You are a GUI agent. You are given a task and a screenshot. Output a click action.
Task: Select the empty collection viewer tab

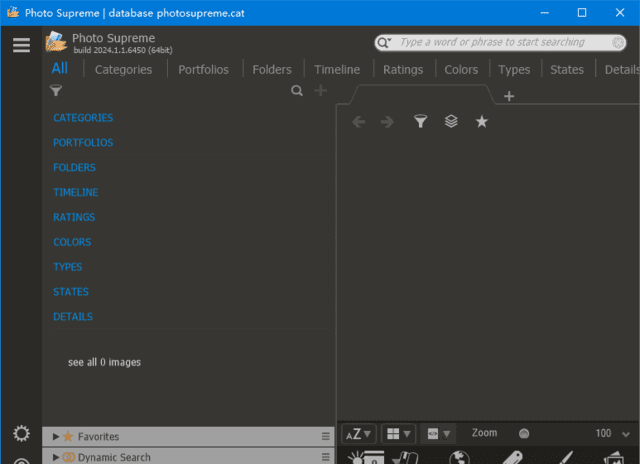click(422, 94)
